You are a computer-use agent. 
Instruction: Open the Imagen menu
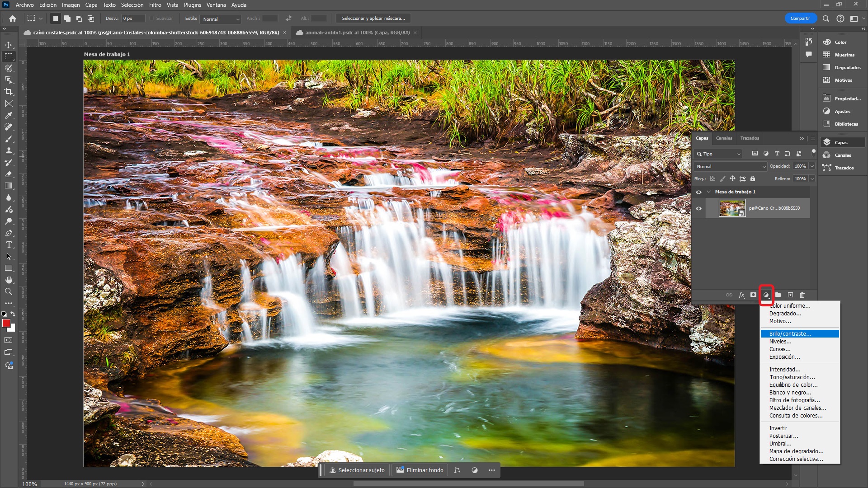click(x=71, y=5)
